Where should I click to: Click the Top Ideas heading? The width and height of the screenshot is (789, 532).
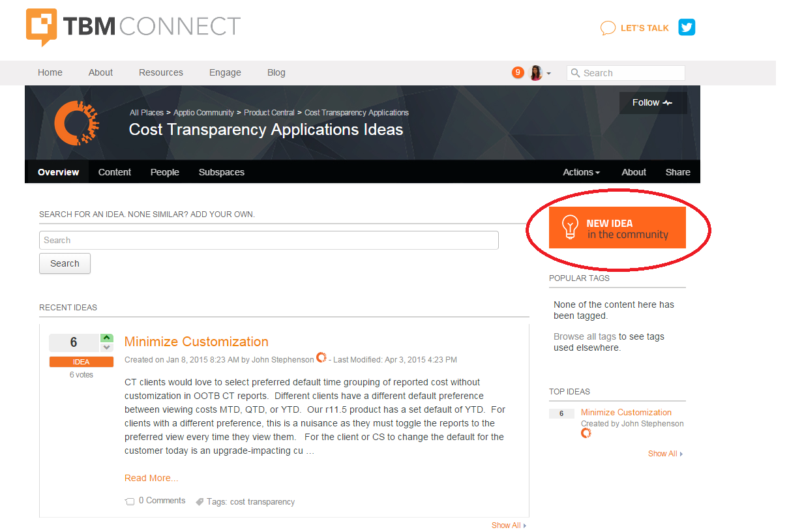(x=570, y=392)
